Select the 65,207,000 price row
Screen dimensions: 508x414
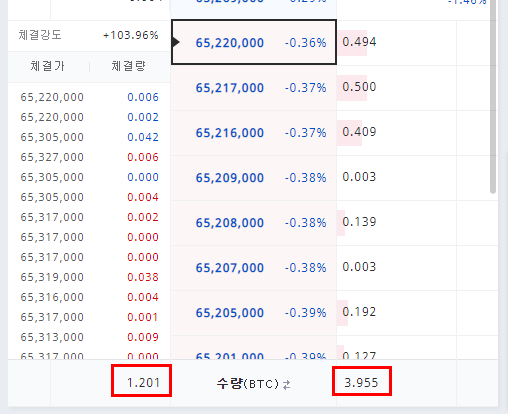point(254,268)
